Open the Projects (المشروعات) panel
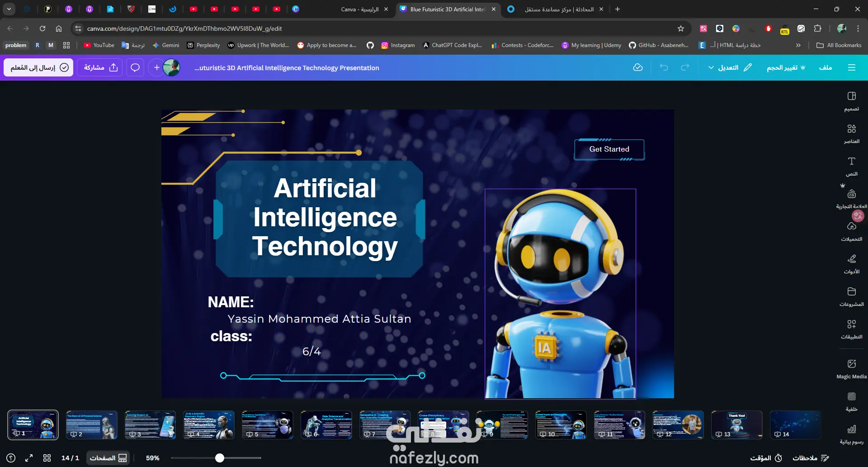The image size is (868, 467). tap(851, 297)
